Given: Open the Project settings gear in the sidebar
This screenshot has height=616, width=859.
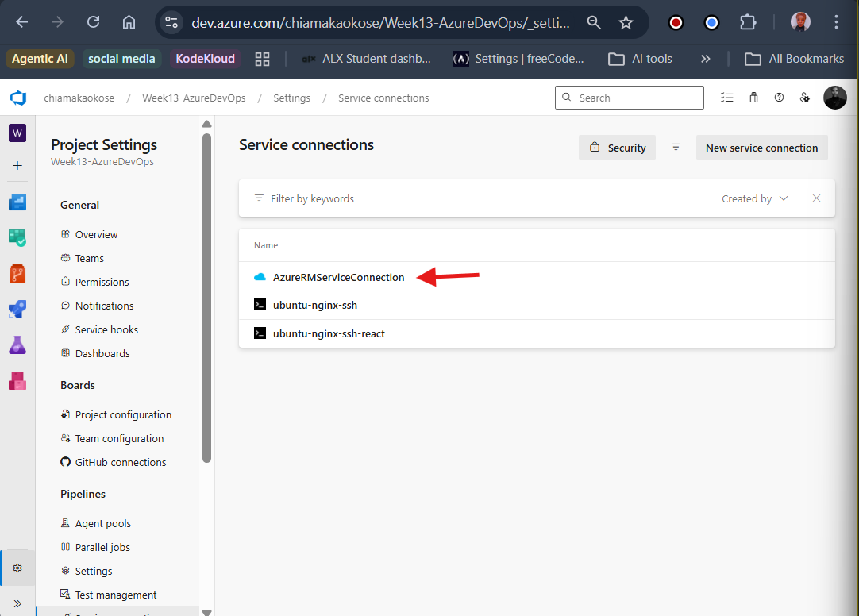Looking at the screenshot, I should pos(17,568).
